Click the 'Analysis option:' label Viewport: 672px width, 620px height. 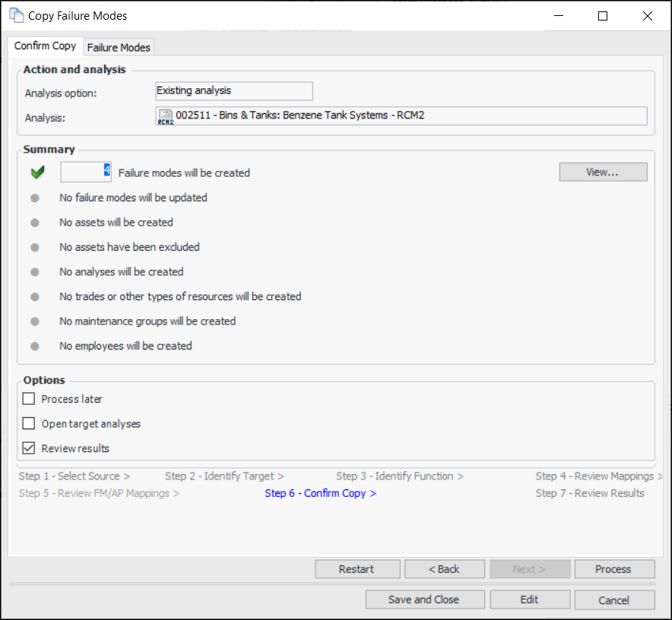(x=61, y=93)
